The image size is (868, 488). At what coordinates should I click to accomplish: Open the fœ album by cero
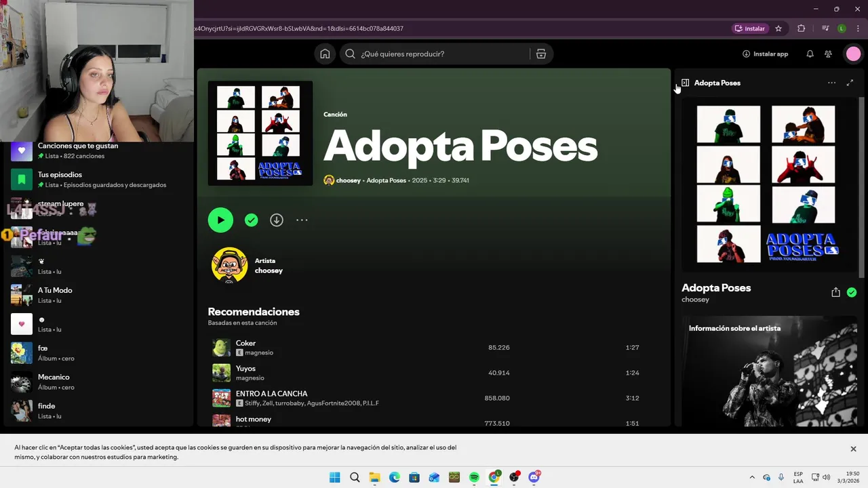coord(98,352)
